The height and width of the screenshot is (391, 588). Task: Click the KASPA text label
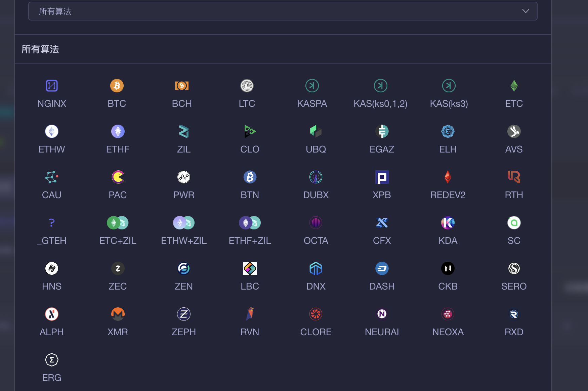coord(312,103)
